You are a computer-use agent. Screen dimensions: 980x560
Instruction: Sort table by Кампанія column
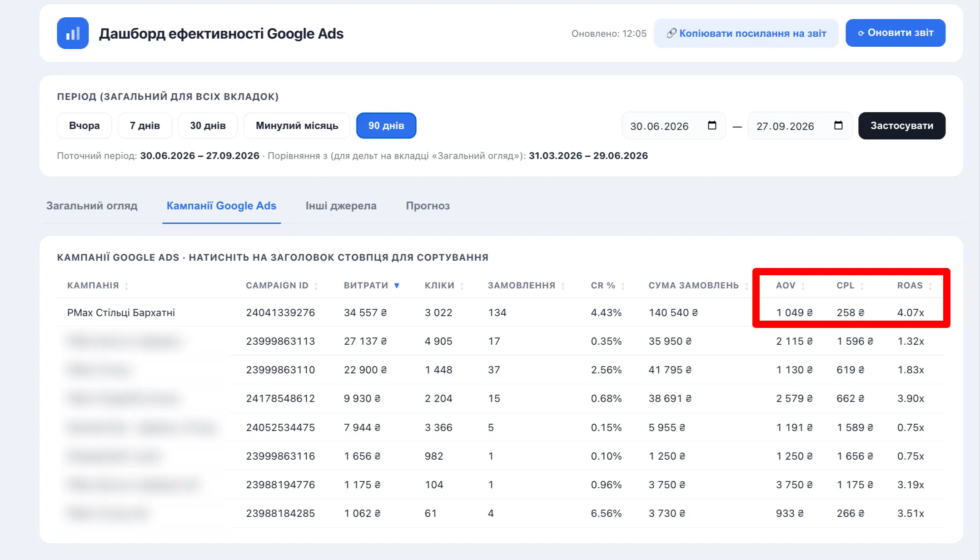click(x=98, y=285)
